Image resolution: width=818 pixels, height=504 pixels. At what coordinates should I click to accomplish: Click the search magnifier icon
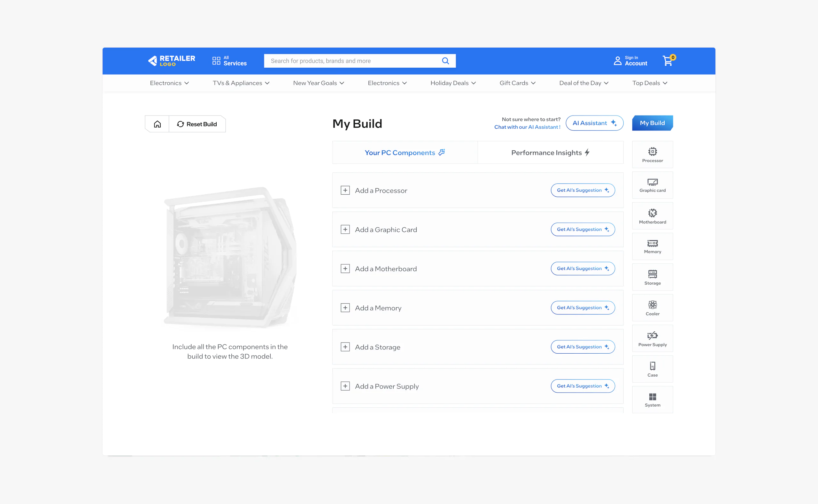pos(446,61)
